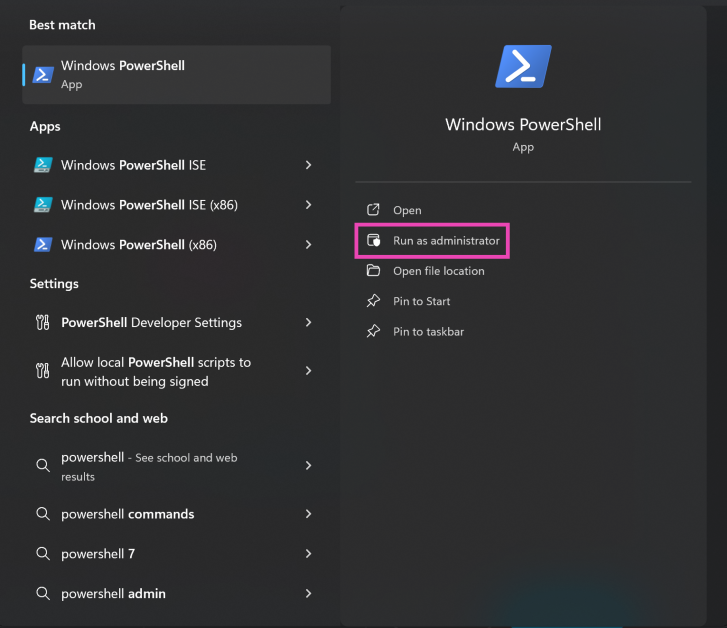Select Run as administrator
The height and width of the screenshot is (628, 727).
coord(446,241)
